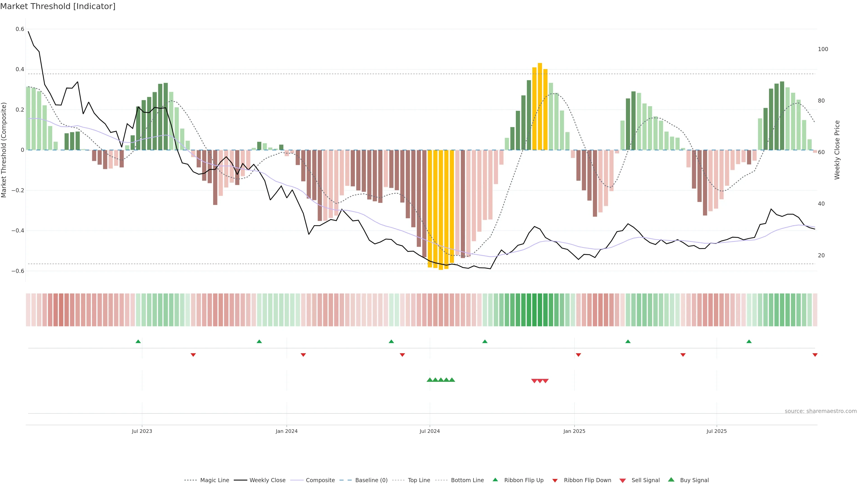
Task: Click the Ribbon Flip Up legend triangle
Action: 495,480
